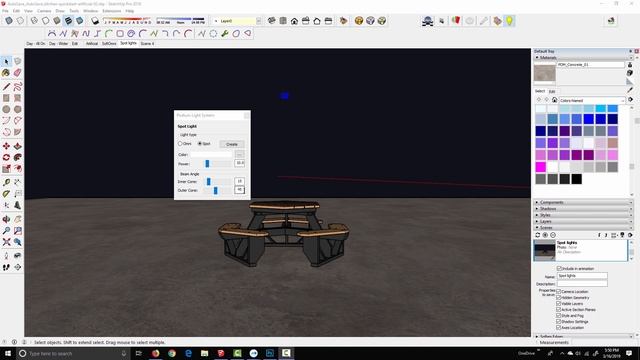Open the Layer0 layer dropdown

(x=258, y=21)
